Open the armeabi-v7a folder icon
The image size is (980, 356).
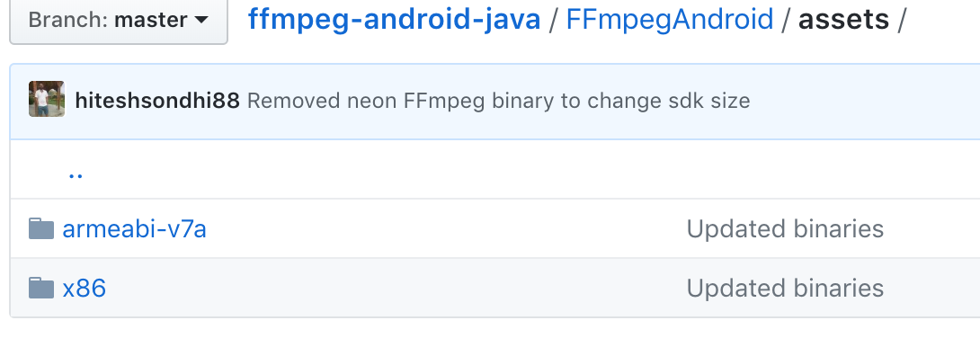click(x=41, y=228)
